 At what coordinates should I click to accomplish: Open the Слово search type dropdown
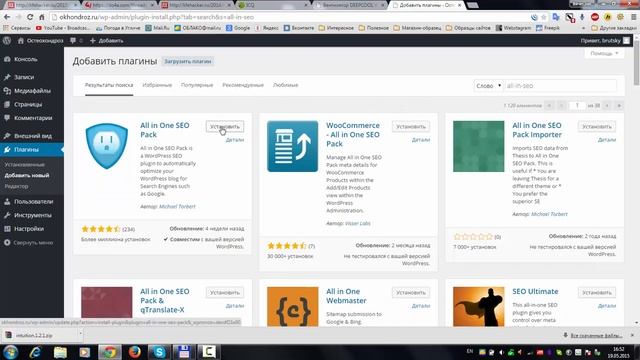488,86
